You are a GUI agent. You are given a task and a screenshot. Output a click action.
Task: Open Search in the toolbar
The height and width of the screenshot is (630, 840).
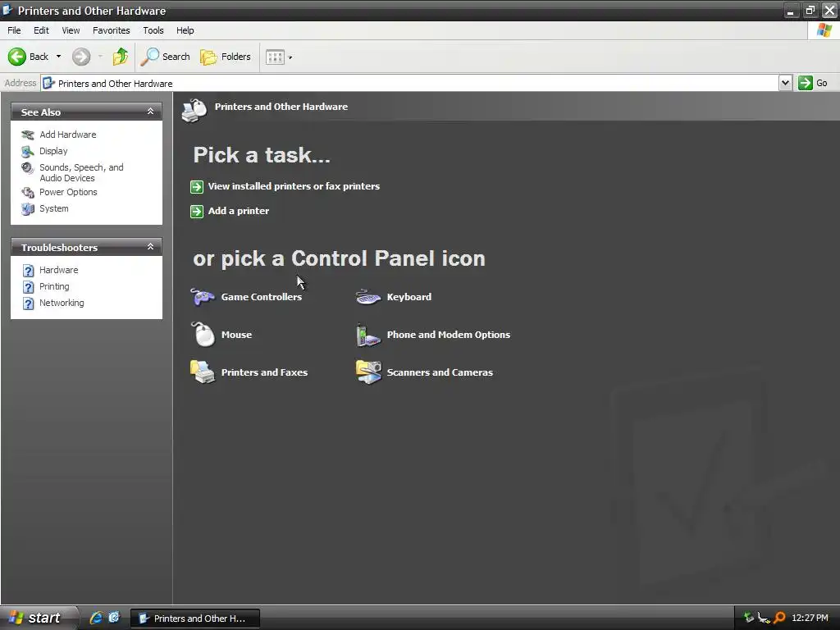click(165, 57)
